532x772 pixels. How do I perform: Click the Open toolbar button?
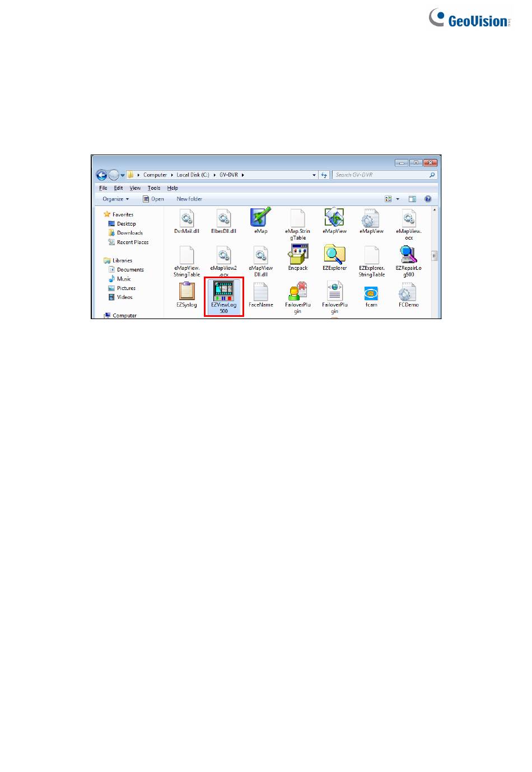tap(153, 199)
